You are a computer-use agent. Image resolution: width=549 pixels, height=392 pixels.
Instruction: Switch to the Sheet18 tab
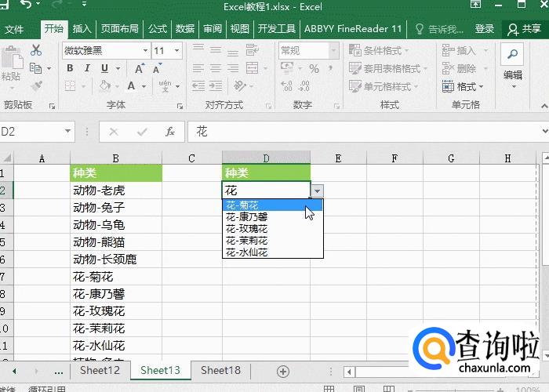(x=220, y=370)
